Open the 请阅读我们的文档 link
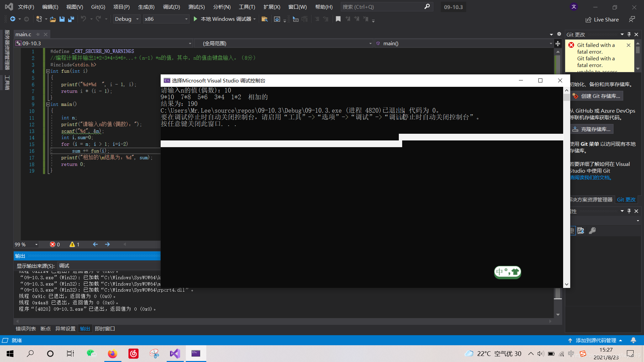Viewport: 644px width, 362px height. 591,177
